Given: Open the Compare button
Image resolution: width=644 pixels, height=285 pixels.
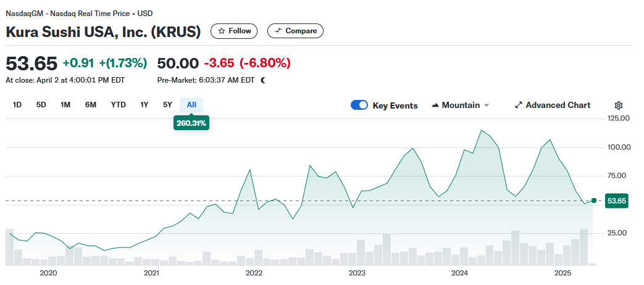Looking at the screenshot, I should (x=295, y=31).
